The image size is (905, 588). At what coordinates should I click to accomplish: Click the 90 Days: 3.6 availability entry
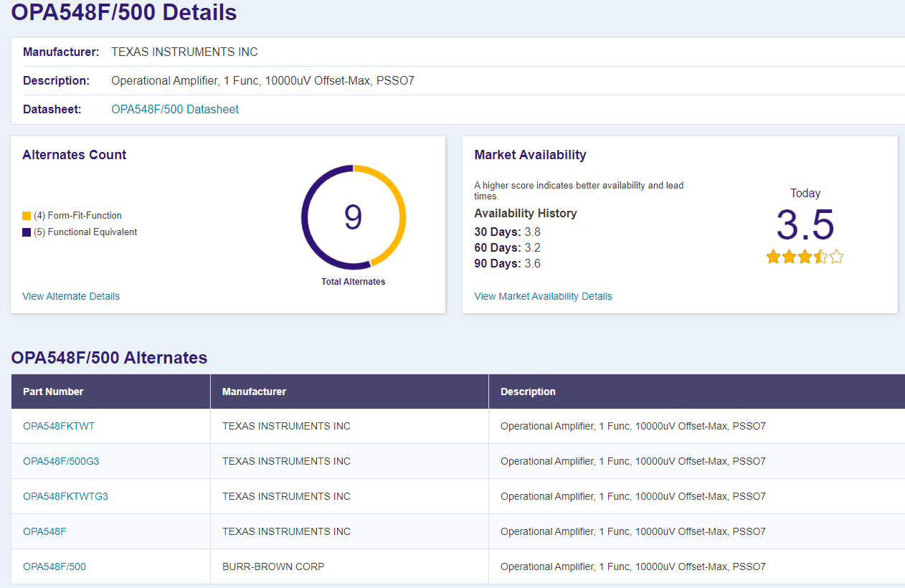coord(507,263)
